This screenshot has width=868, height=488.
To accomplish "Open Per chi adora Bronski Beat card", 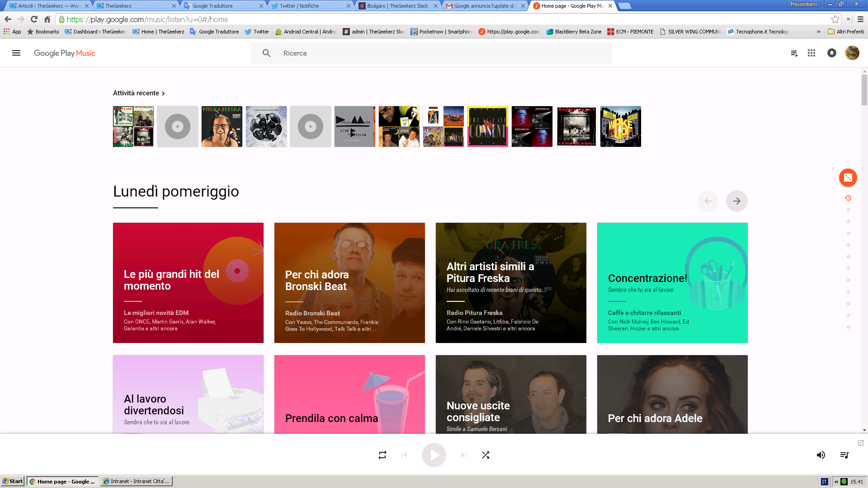I will (x=349, y=283).
